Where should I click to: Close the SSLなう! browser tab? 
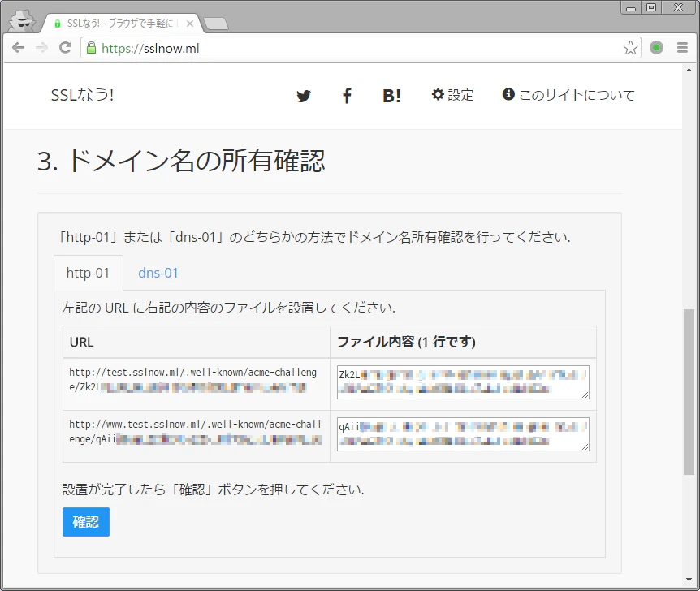click(190, 24)
